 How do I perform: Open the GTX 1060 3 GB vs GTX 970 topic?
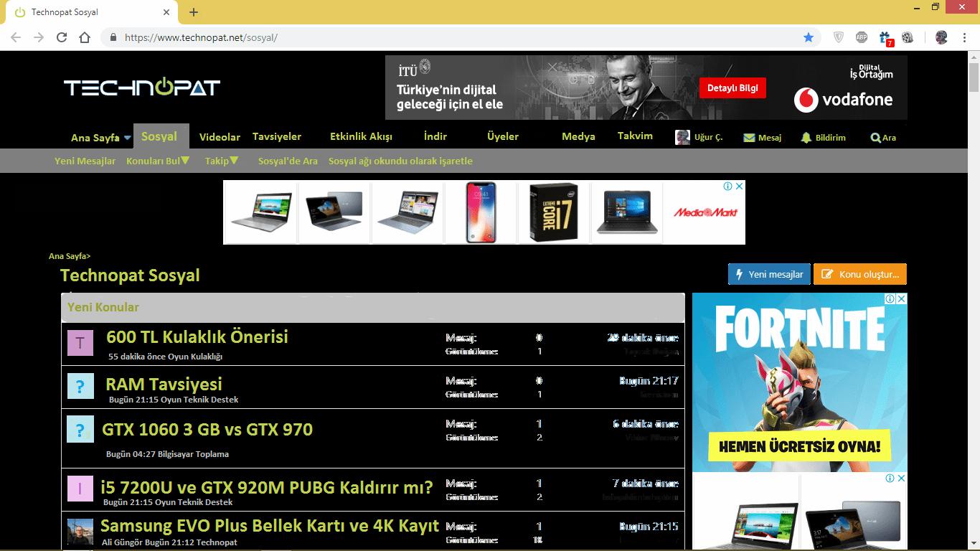tap(207, 430)
